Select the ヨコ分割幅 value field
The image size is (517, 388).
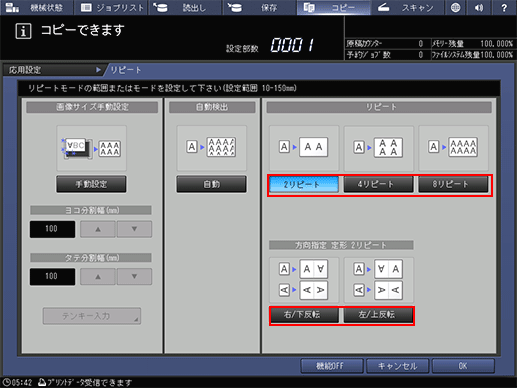coord(52,229)
